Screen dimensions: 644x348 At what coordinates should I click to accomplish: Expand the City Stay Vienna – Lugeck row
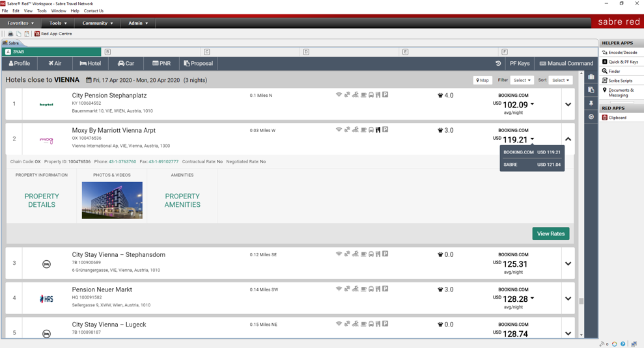tap(568, 333)
